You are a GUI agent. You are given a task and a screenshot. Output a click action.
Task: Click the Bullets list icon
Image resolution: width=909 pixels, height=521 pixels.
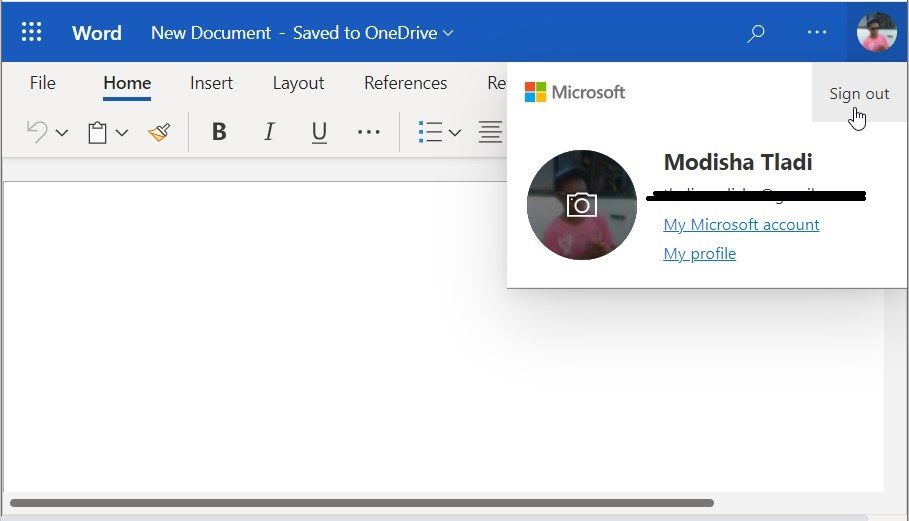[x=430, y=132]
